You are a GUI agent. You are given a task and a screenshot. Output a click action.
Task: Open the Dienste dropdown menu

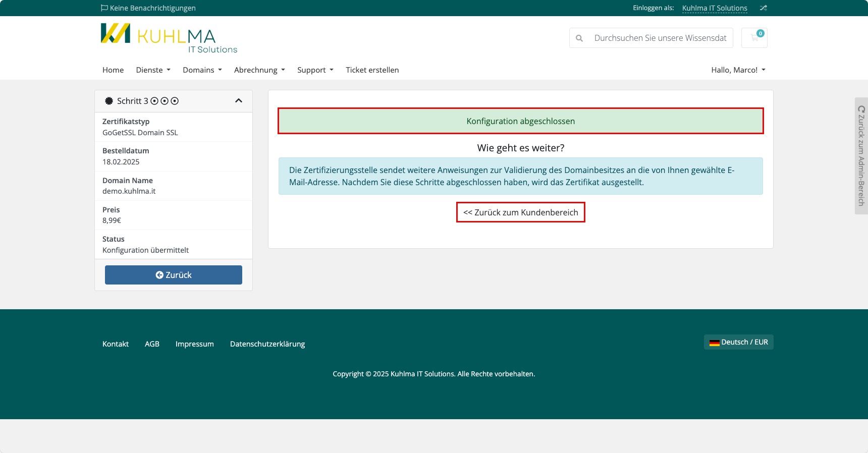(153, 70)
